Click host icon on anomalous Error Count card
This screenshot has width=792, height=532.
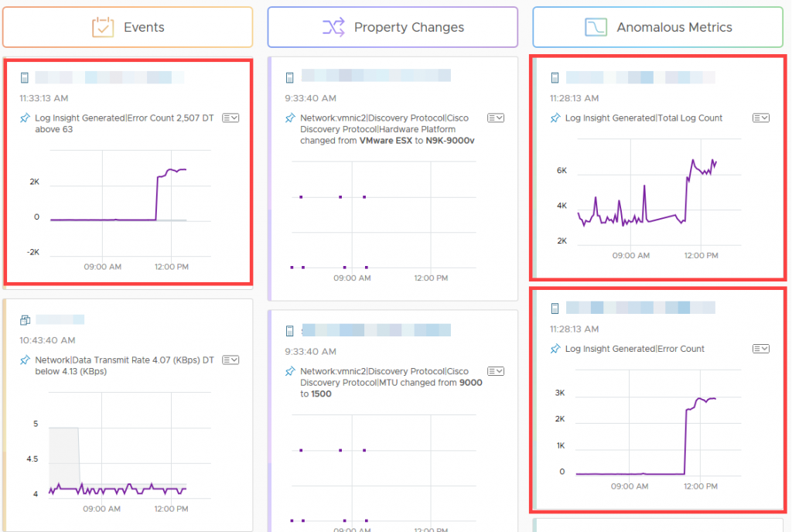555,309
